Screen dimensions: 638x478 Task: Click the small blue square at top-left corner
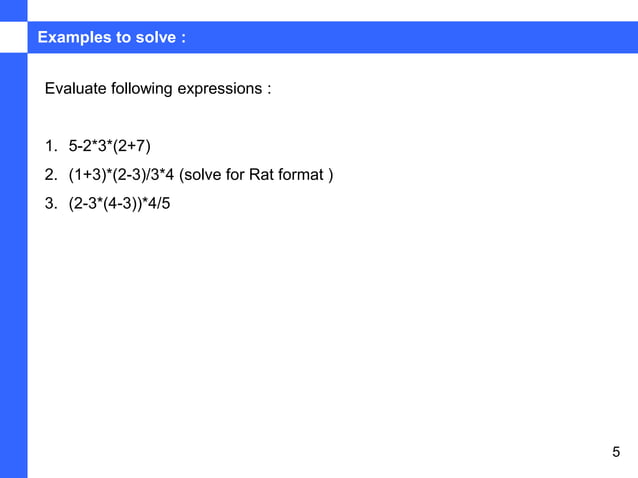pos(13,11)
